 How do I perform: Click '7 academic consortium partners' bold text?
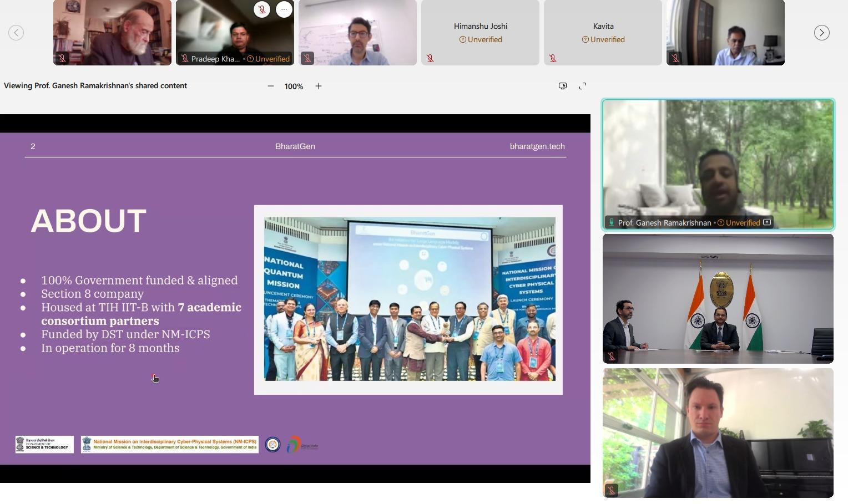tap(142, 314)
